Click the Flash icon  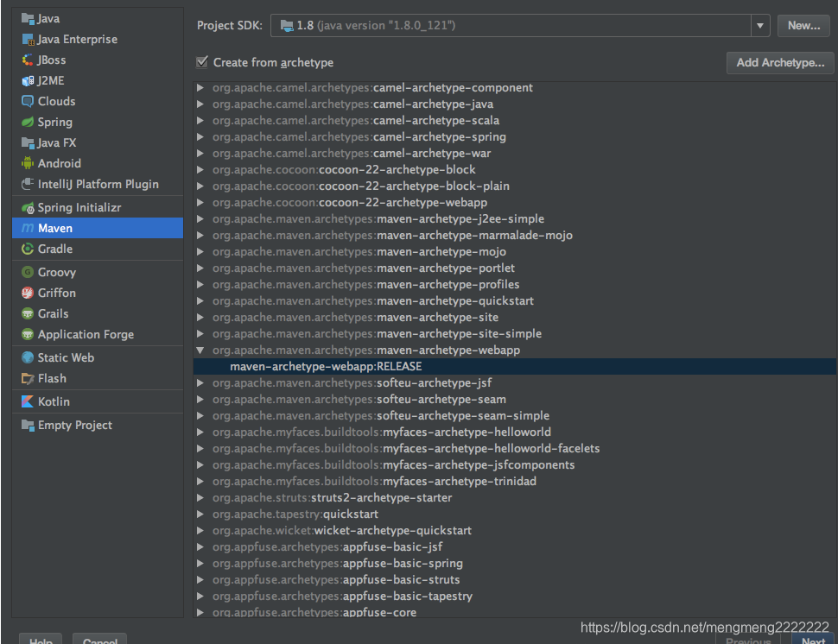pyautogui.click(x=28, y=379)
